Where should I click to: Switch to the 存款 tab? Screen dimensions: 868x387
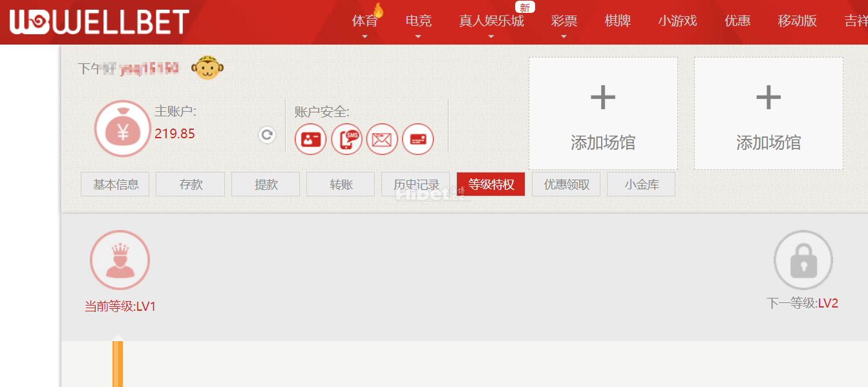[x=191, y=184]
